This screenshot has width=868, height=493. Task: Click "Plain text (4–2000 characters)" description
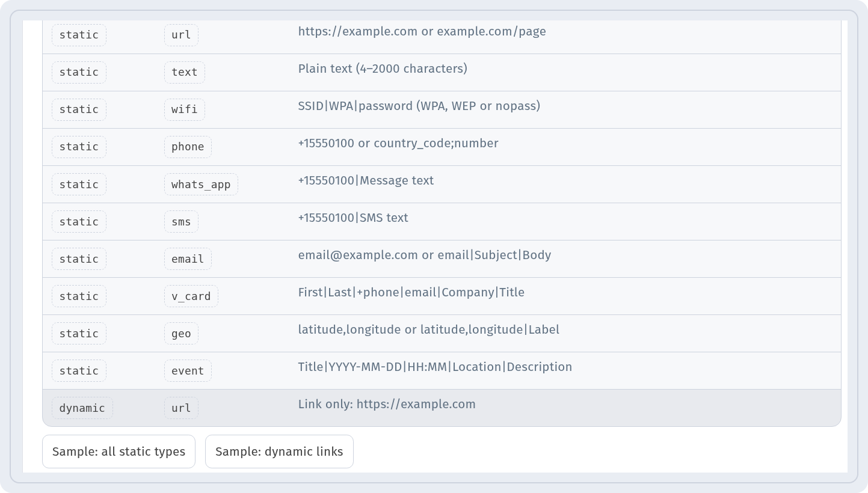[x=383, y=69]
